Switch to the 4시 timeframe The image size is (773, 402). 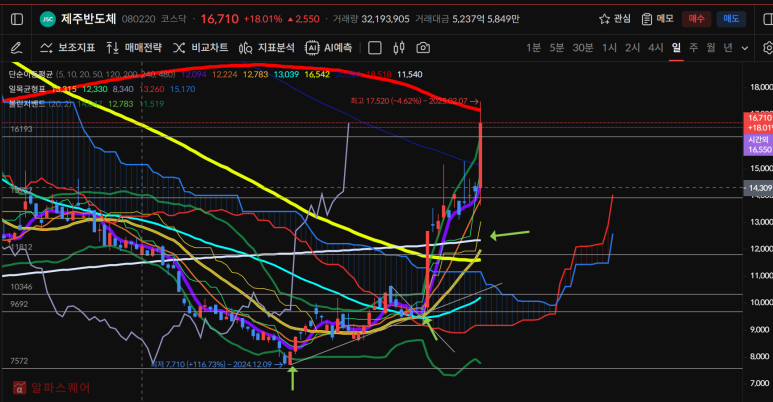[656, 48]
